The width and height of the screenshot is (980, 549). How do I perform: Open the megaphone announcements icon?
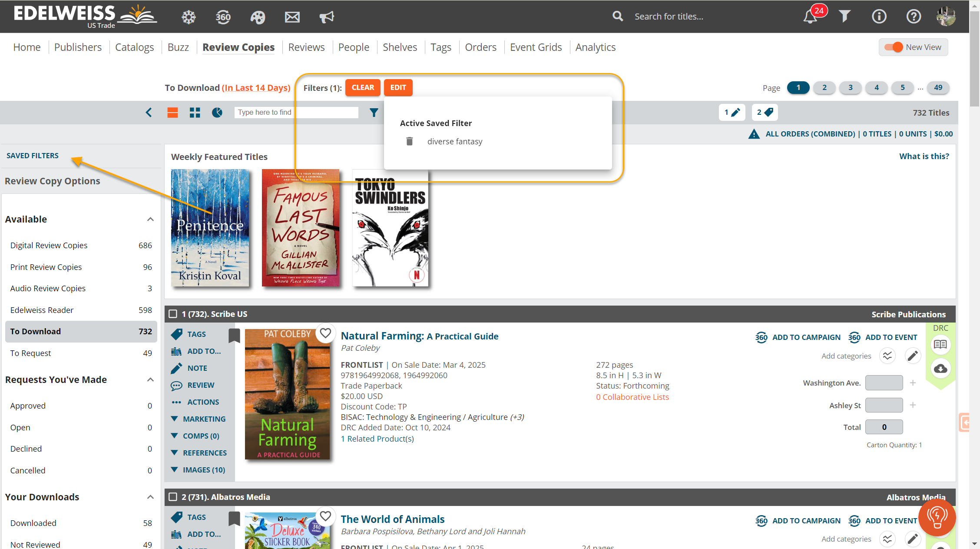click(327, 17)
